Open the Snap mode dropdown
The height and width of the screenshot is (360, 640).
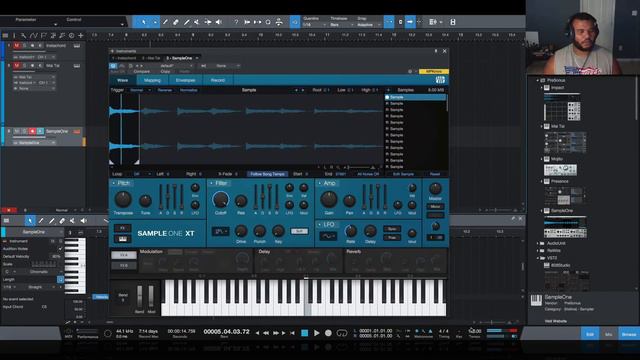pos(369,25)
